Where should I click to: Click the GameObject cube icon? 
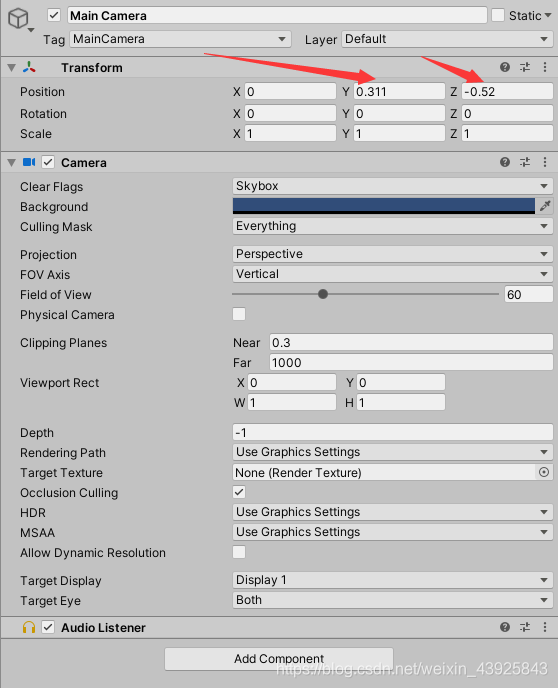tap(18, 18)
